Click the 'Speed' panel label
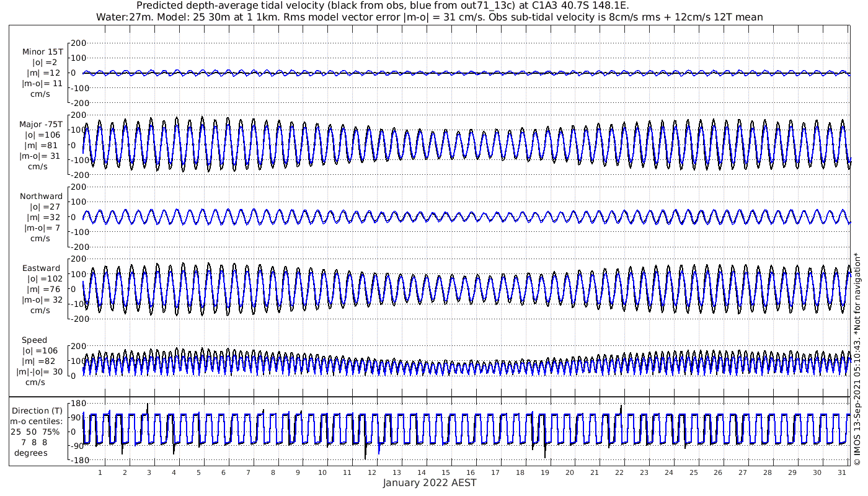This screenshot has height=496, width=868. click(x=34, y=340)
